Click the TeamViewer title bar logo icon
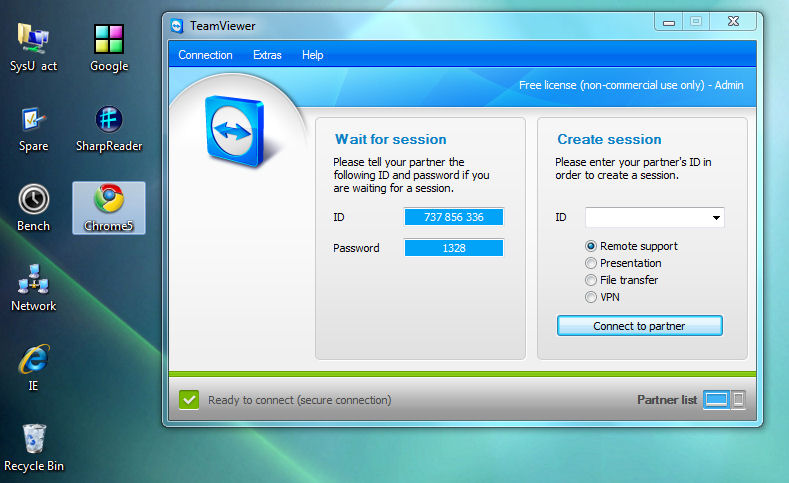This screenshot has width=789, height=483. click(x=177, y=26)
